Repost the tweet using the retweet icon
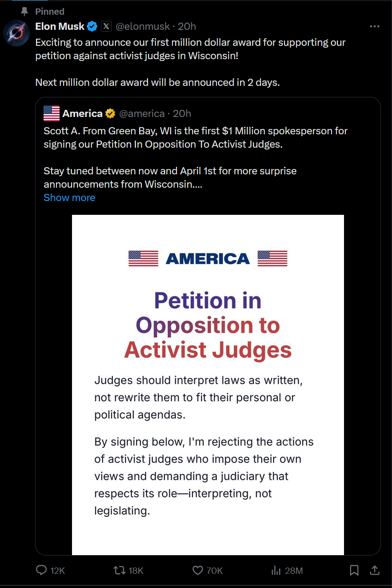Viewport: 392px width, 588px height. point(119,570)
